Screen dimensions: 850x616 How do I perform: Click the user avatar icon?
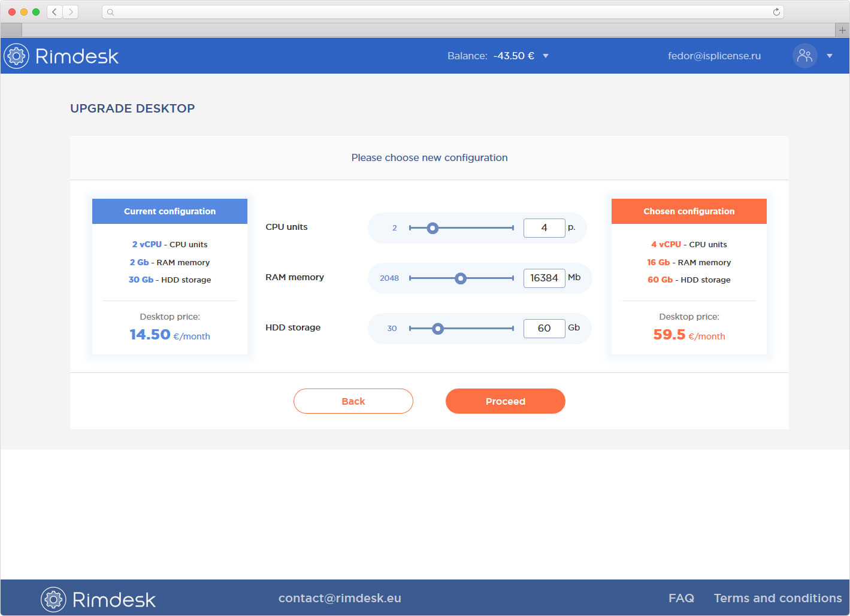[x=804, y=56]
